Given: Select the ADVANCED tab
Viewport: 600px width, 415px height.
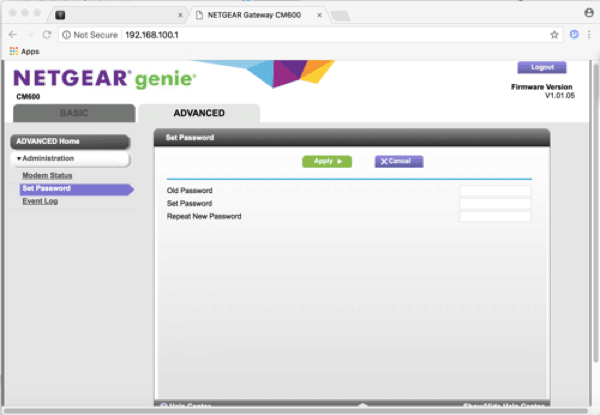Looking at the screenshot, I should (x=199, y=113).
